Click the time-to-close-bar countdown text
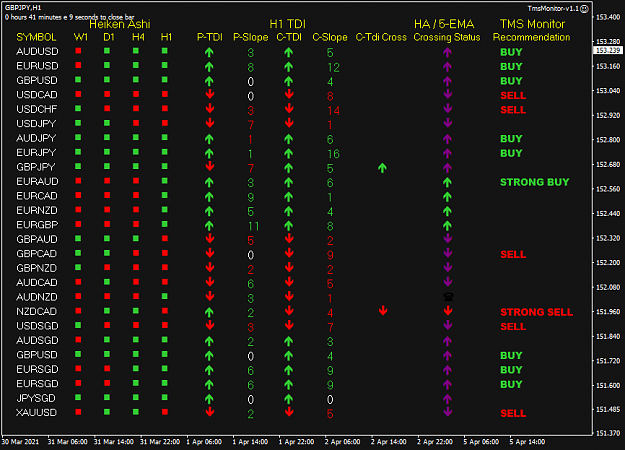 point(69,17)
